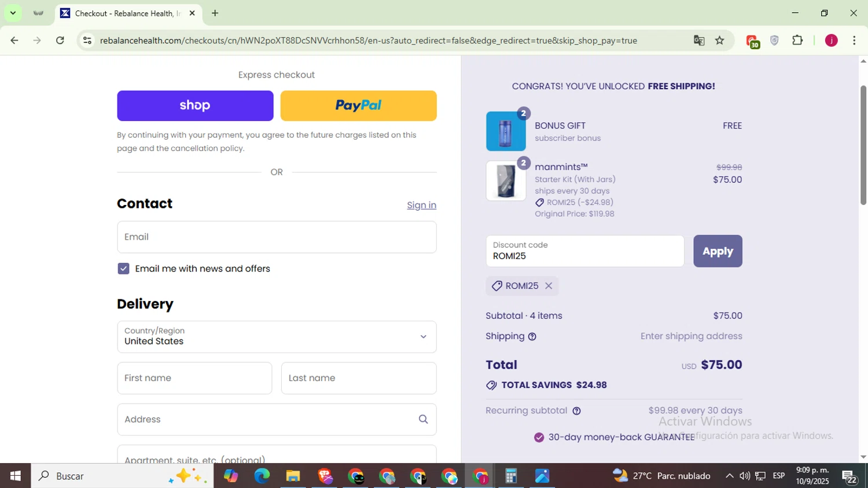
Task: Click the Shipping info question icon
Action: (x=532, y=336)
